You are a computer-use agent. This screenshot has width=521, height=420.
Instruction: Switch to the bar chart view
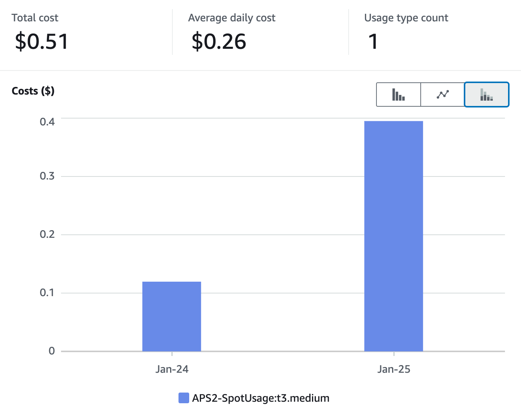point(398,95)
